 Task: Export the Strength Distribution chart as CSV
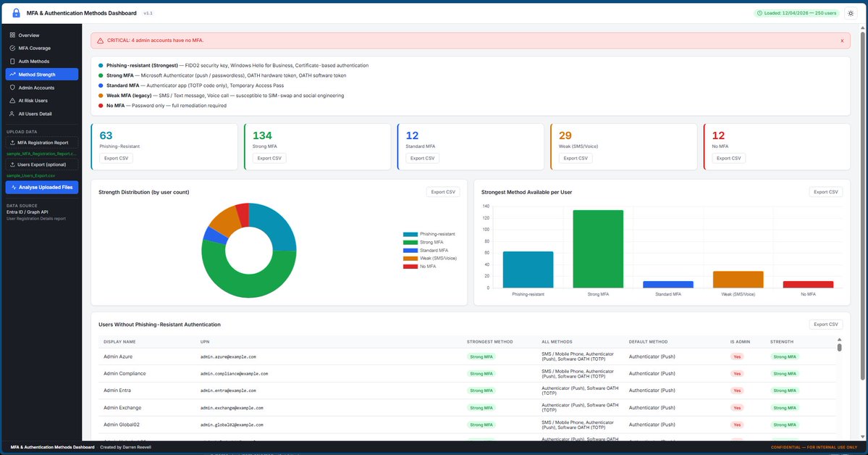point(443,191)
